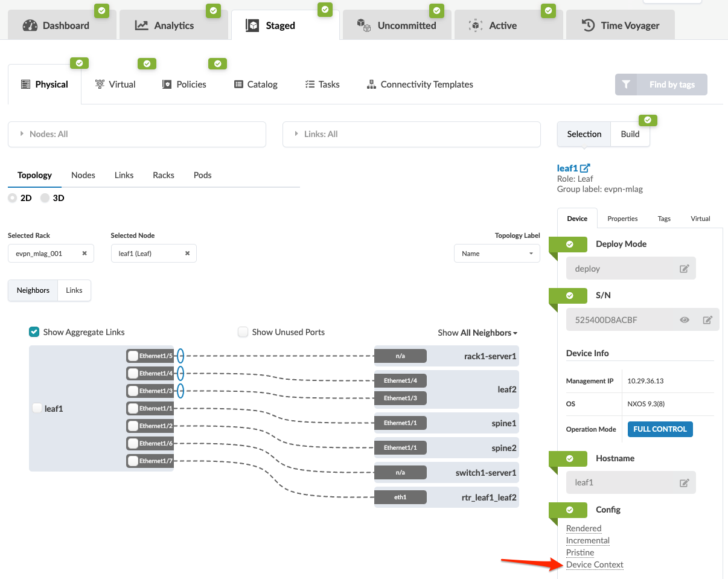Expand the Links: All filter

(x=412, y=134)
